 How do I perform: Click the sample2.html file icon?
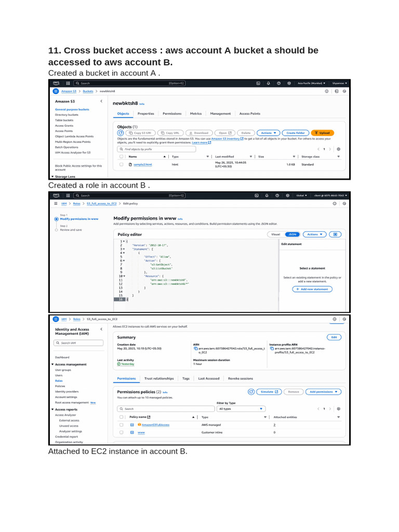(130, 165)
